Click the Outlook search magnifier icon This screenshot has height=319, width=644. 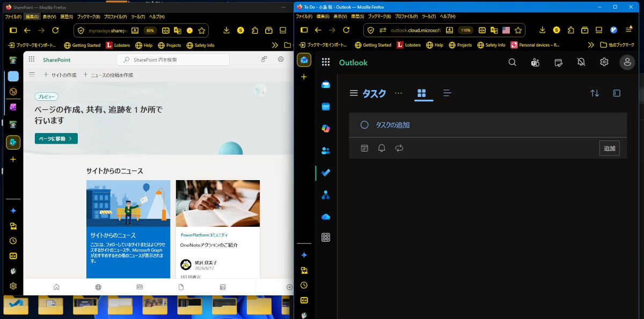click(x=513, y=62)
